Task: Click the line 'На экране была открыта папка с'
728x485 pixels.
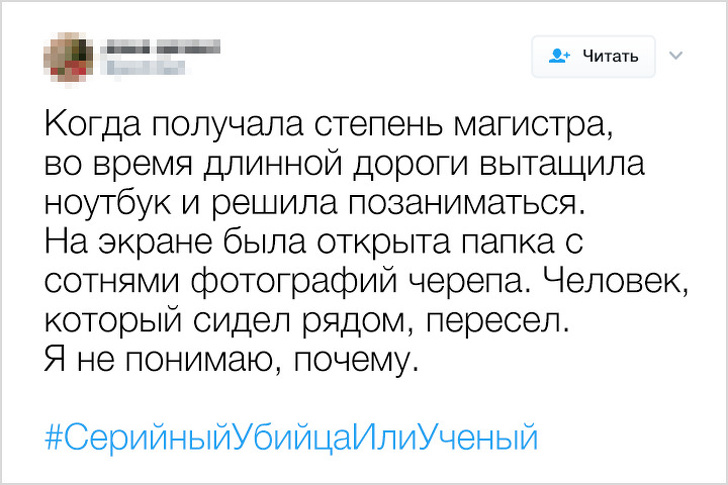Action: click(x=312, y=240)
